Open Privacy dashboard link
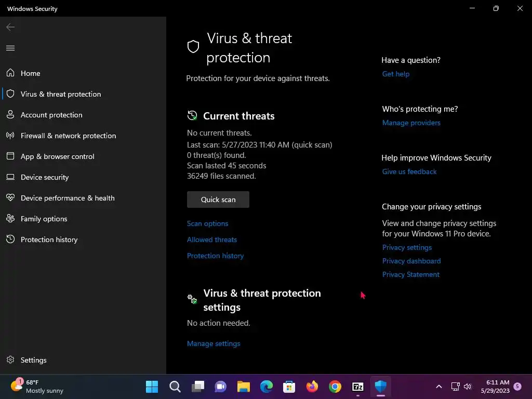 411,261
